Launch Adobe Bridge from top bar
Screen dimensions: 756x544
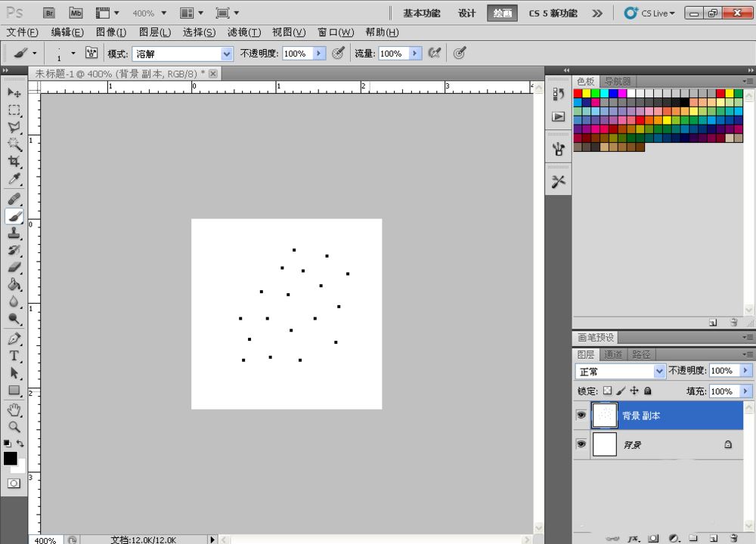click(48, 13)
